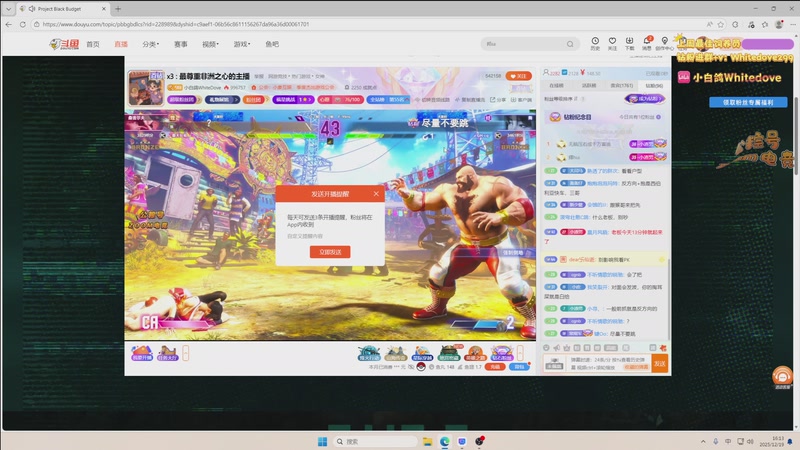Image resolution: width=800 pixels, height=450 pixels.
Task: Click the blue sailing gift icon
Action: coord(422,353)
